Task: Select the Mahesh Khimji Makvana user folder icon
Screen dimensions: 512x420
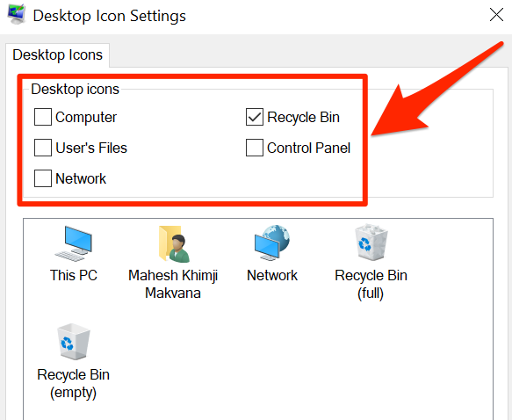Action: [x=174, y=244]
